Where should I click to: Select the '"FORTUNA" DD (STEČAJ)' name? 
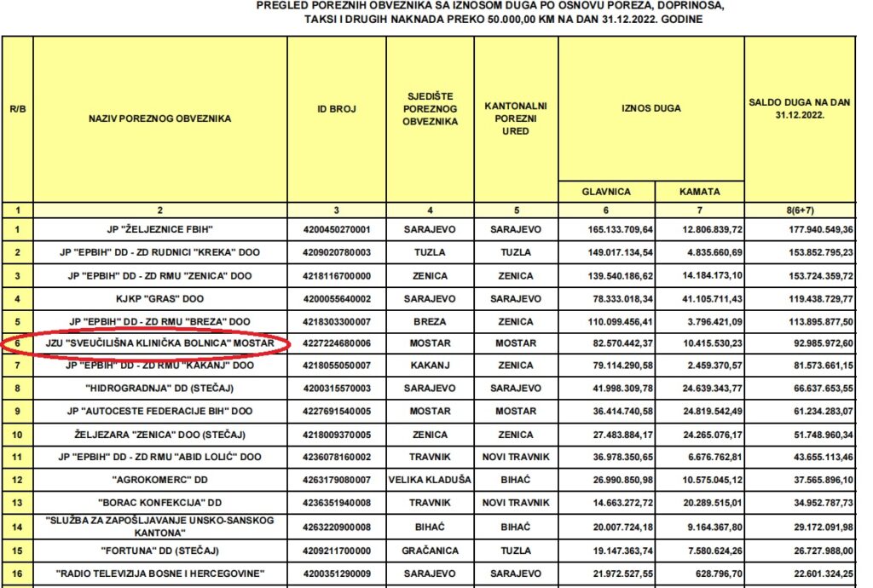pyautogui.click(x=159, y=551)
